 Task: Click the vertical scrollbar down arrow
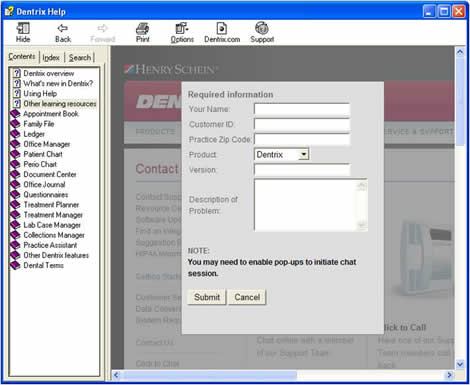(x=460, y=364)
